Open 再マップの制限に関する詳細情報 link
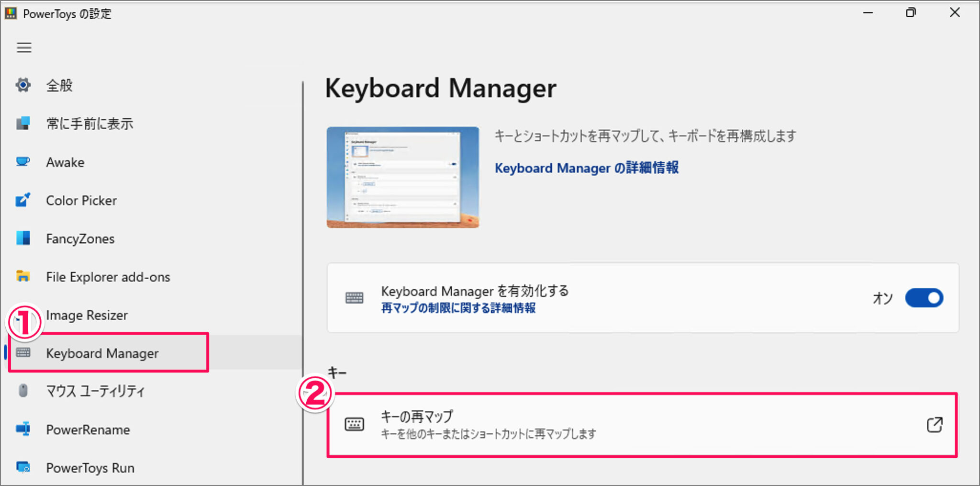Image resolution: width=980 pixels, height=486 pixels. (x=458, y=307)
